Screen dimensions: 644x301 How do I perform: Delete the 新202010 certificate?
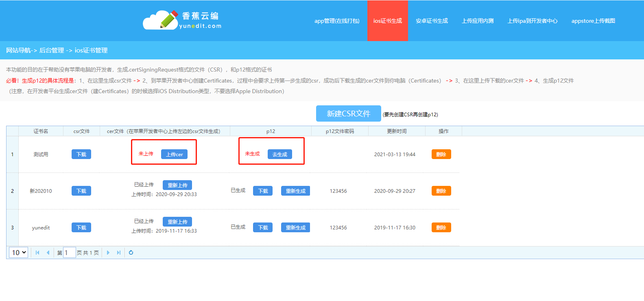click(441, 191)
